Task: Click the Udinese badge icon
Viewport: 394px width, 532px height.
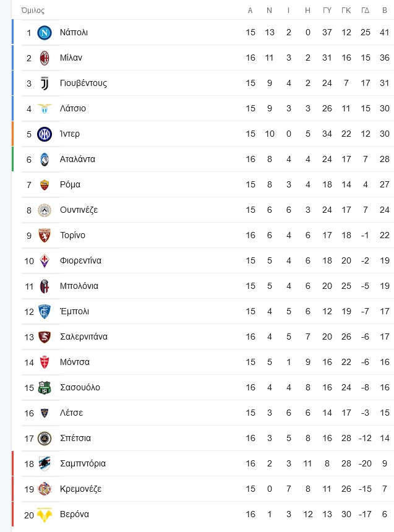Action: coord(45,210)
